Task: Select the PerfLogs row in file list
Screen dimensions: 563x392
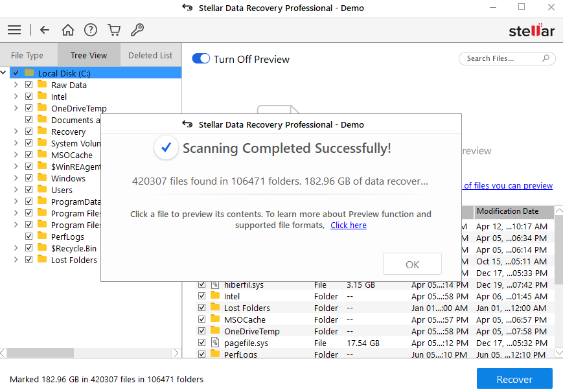Action: [374, 354]
